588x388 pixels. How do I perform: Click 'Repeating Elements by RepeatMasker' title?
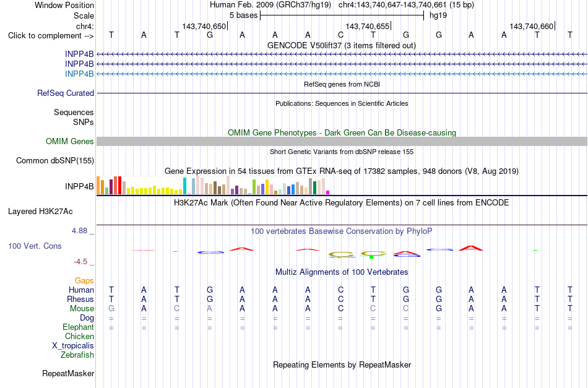[342, 364]
